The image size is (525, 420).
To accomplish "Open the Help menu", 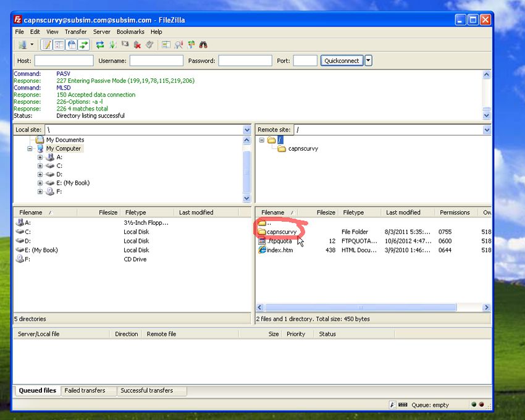I will 156,32.
